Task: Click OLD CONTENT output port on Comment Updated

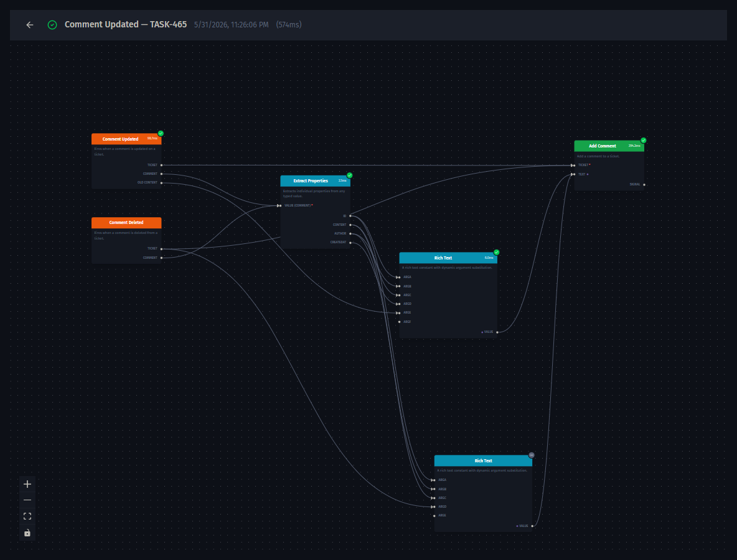Action: click(x=161, y=183)
